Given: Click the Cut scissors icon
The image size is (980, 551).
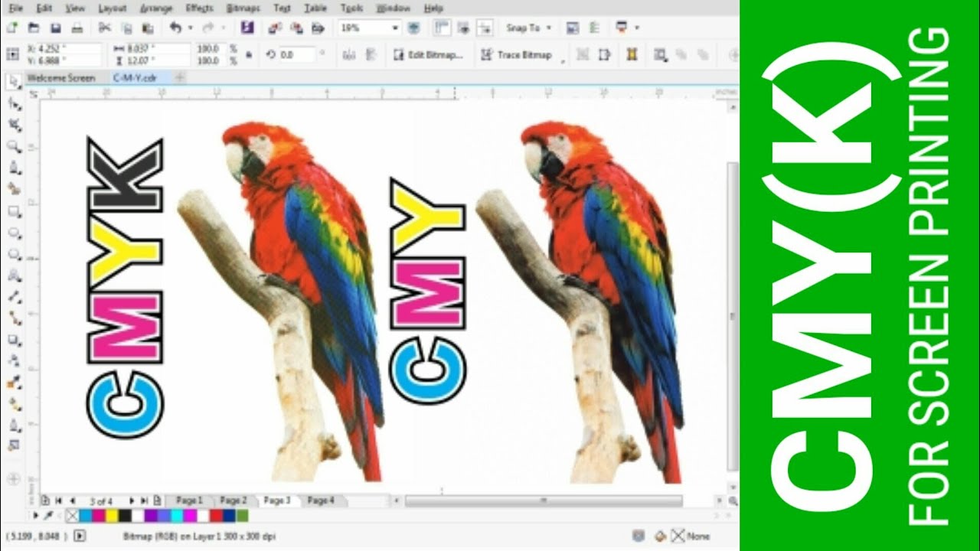Looking at the screenshot, I should click(x=105, y=28).
